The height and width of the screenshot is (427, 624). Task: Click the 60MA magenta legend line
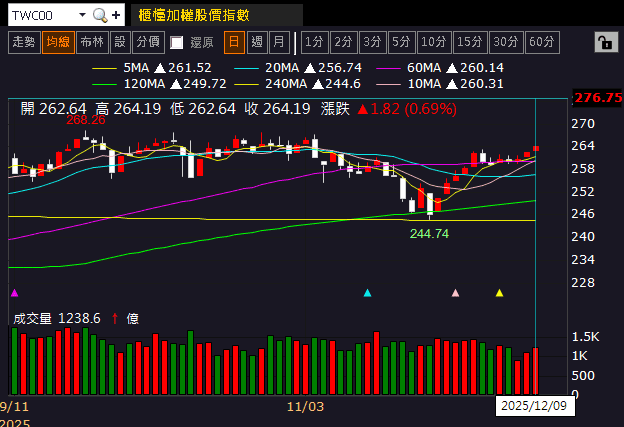pos(388,68)
